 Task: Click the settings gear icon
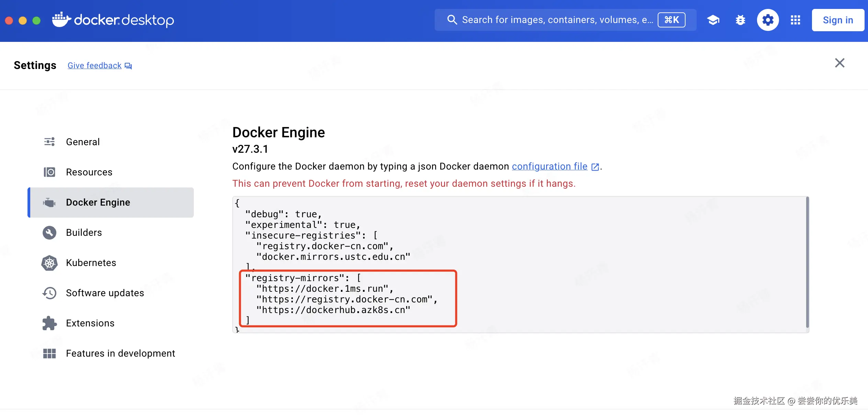(768, 20)
